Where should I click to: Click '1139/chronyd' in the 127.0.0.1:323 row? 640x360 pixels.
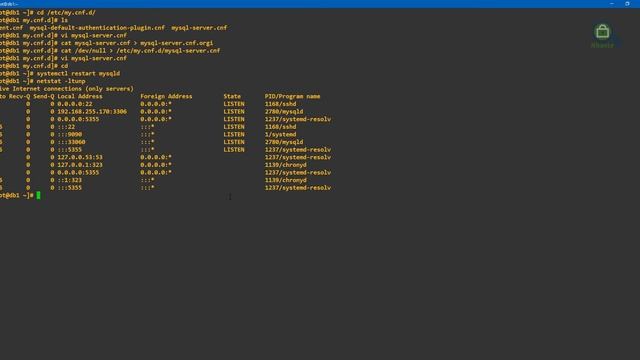pyautogui.click(x=285, y=165)
